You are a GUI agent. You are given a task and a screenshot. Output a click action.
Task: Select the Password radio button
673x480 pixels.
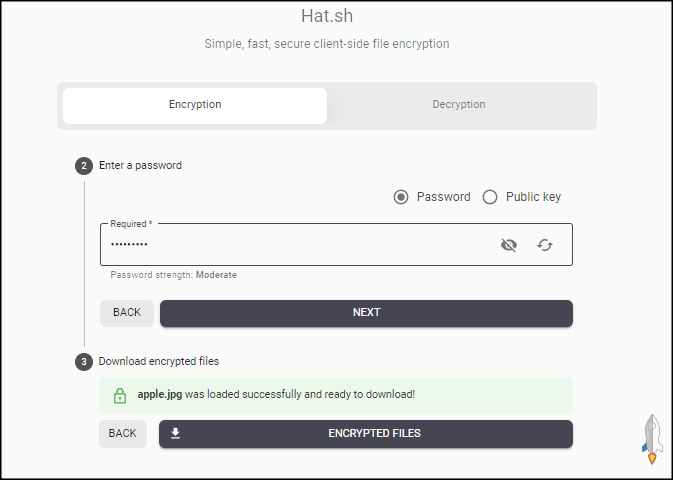point(401,197)
